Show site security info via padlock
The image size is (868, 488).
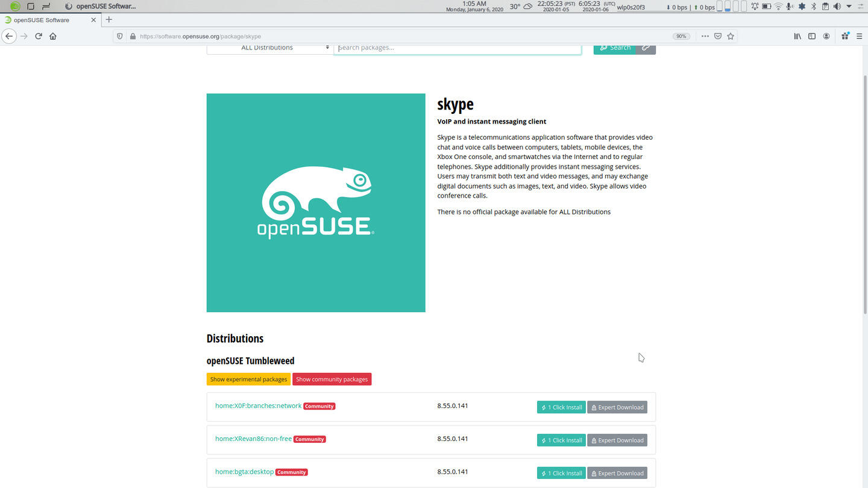pos(133,36)
